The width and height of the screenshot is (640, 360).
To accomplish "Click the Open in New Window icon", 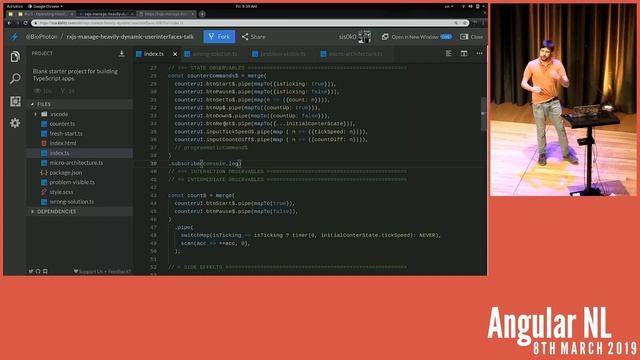I will coord(385,37).
